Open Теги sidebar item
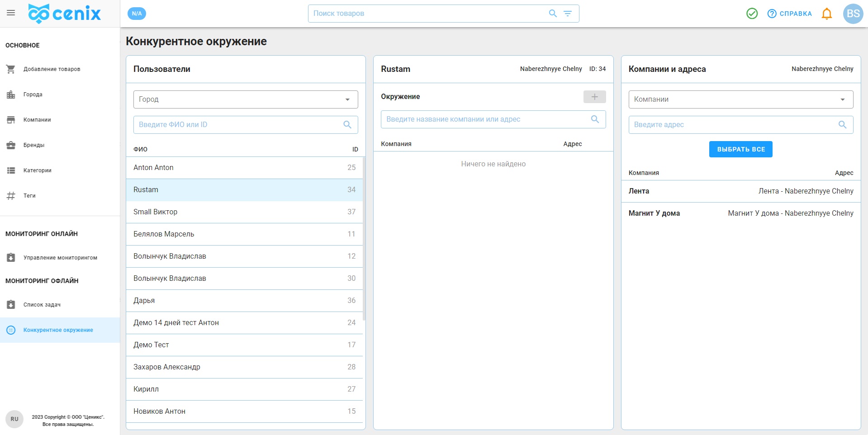This screenshot has height=435, width=868. 60,196
